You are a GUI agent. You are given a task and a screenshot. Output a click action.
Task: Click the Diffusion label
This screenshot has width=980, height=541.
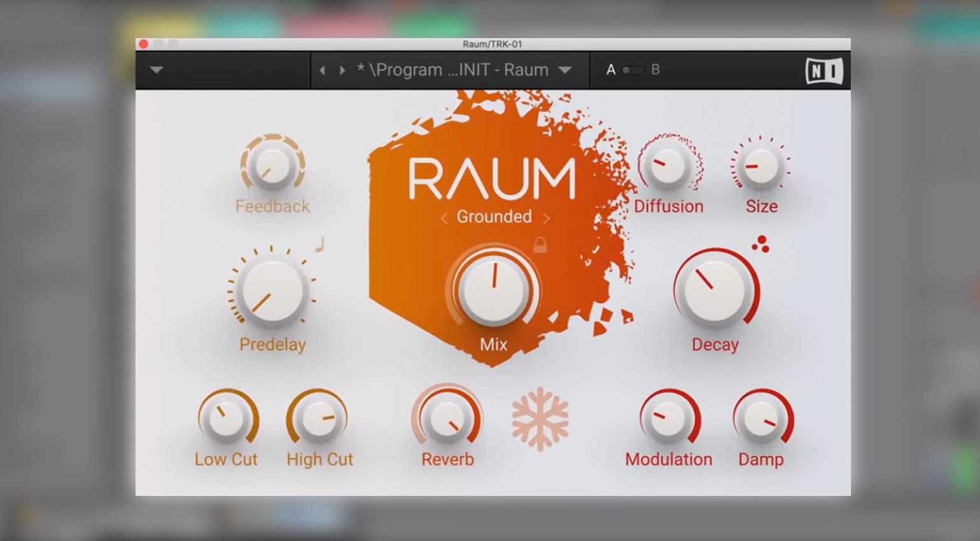coord(669,206)
